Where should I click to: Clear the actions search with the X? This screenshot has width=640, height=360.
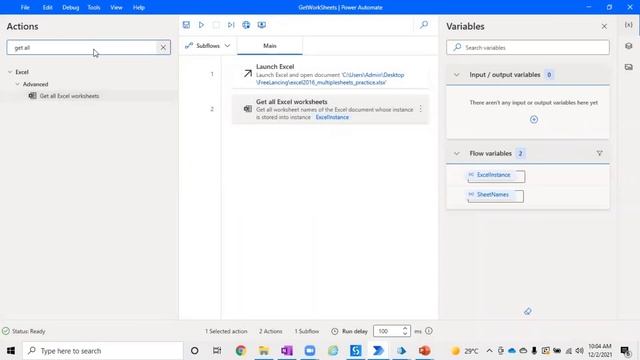163,47
